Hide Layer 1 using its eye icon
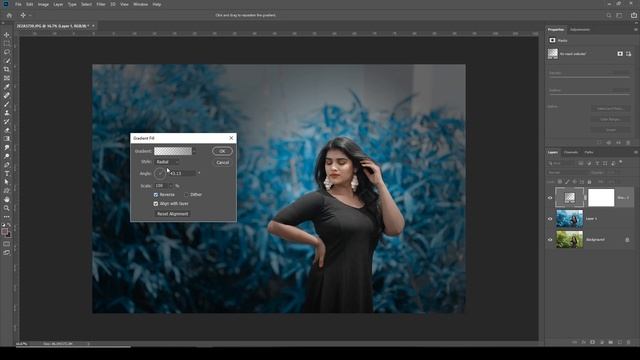Image resolution: width=640 pixels, height=360 pixels. click(x=550, y=219)
